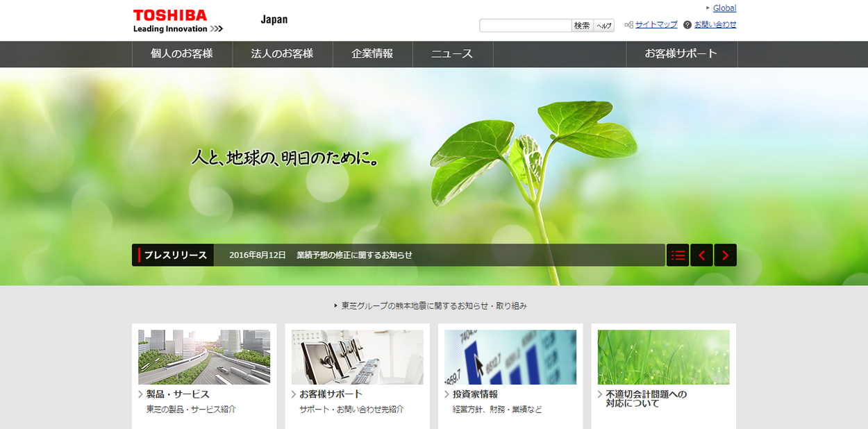Click the 製品・サービス highway thumbnail
The image size is (868, 429).
click(x=204, y=357)
